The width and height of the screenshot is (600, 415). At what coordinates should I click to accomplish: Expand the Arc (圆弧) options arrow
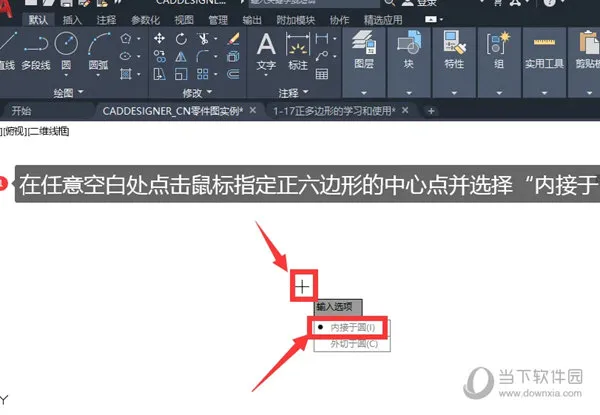coord(98,75)
